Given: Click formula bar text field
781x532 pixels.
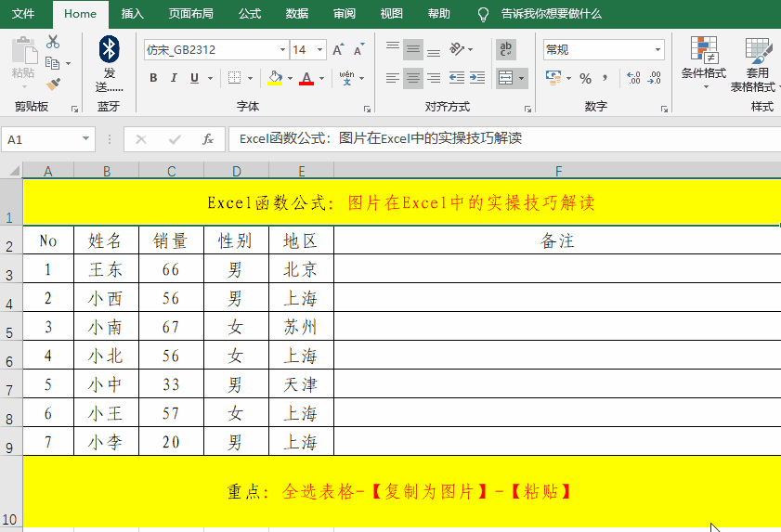Looking at the screenshot, I should click(x=504, y=139).
